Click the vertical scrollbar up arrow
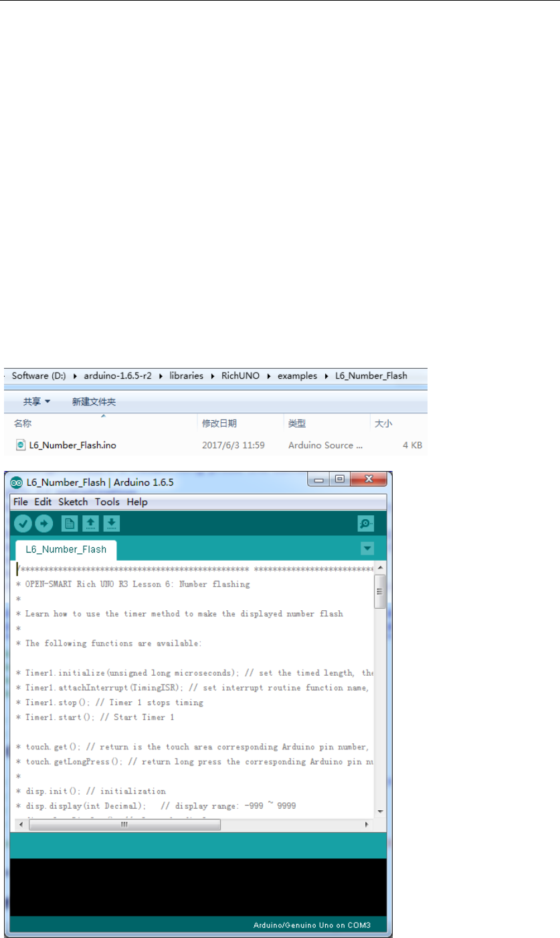560x938 pixels. (x=379, y=567)
